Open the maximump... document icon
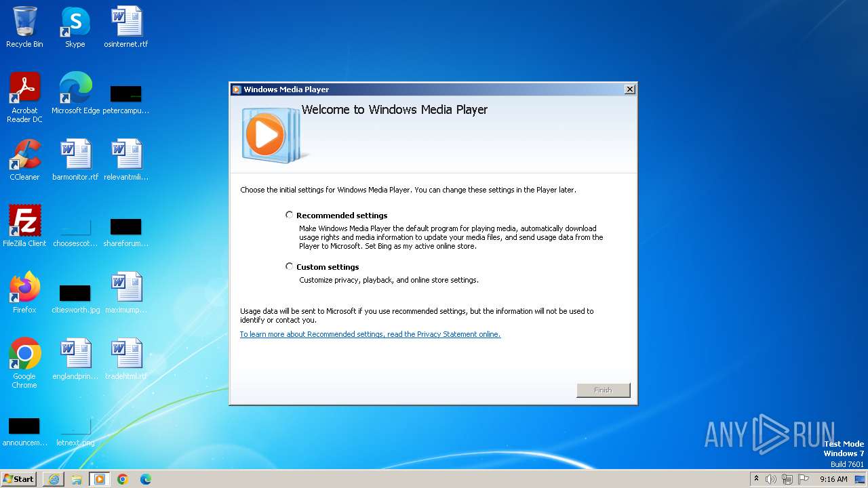The width and height of the screenshot is (868, 488). 126,293
